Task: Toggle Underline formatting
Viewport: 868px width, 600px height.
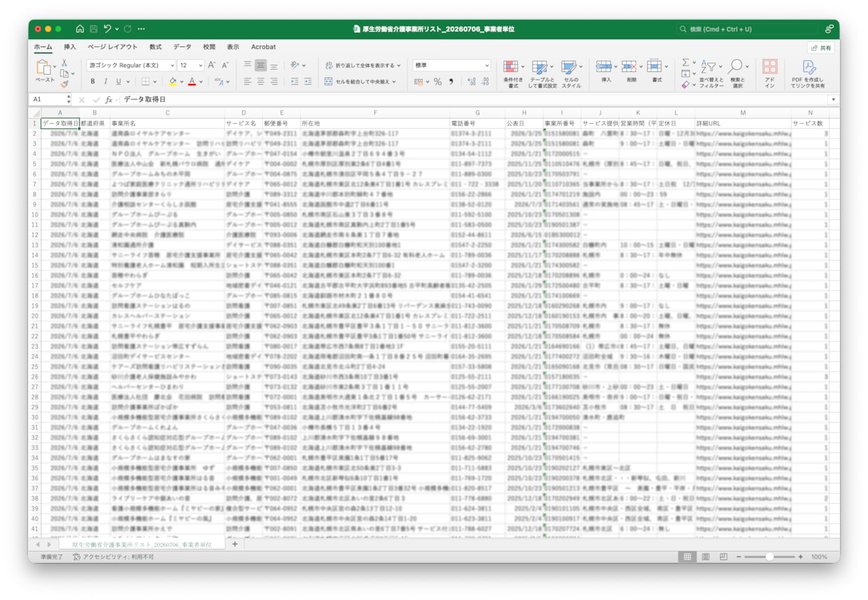Action: tap(119, 82)
